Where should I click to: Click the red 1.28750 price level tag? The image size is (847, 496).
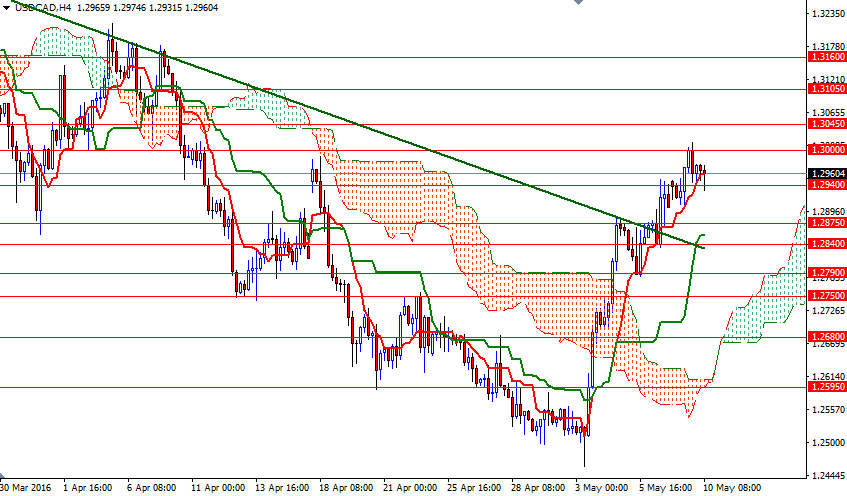[x=825, y=224]
